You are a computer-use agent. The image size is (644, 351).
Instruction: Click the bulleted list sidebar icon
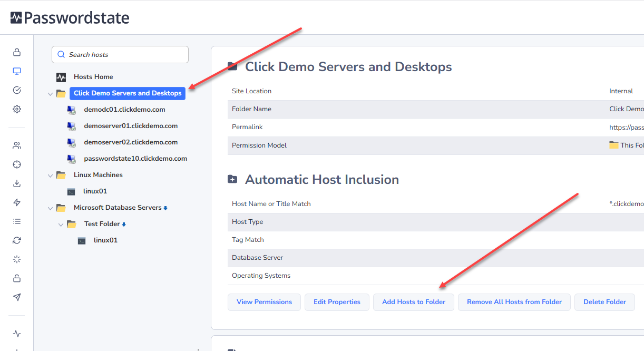(17, 221)
